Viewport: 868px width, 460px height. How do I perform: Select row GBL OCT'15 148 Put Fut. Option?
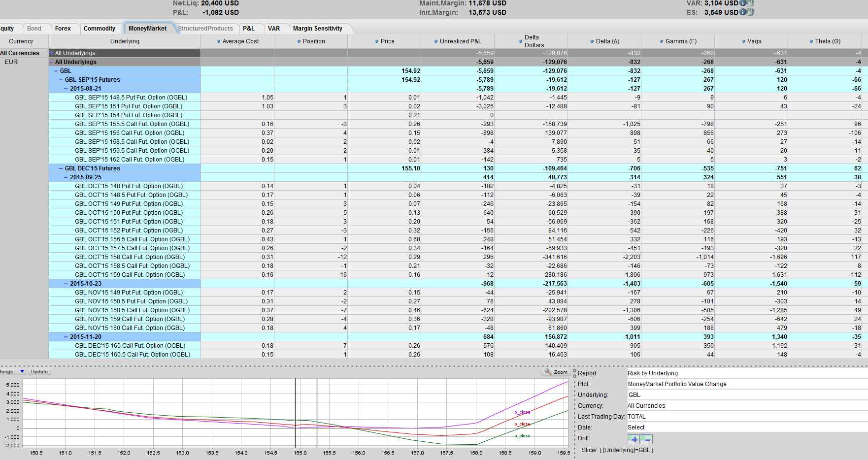coord(455,186)
